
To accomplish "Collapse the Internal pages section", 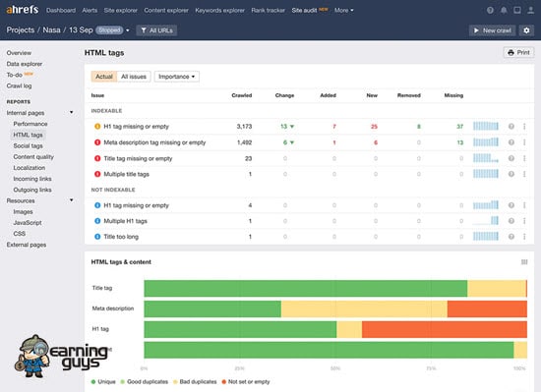I will point(72,113).
